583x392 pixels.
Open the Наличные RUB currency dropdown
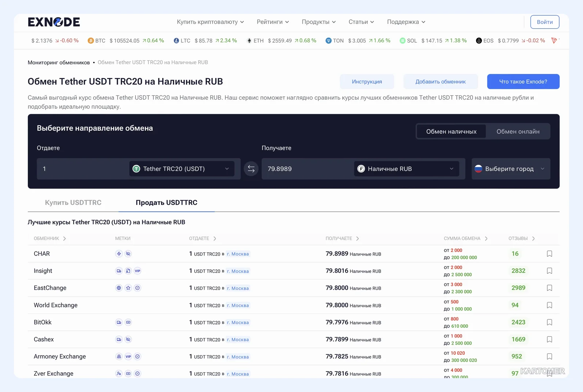click(x=407, y=169)
